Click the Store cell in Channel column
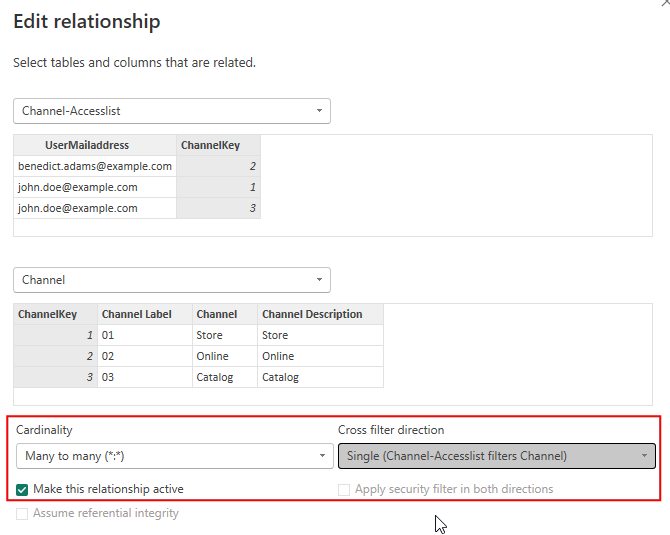 coord(210,335)
